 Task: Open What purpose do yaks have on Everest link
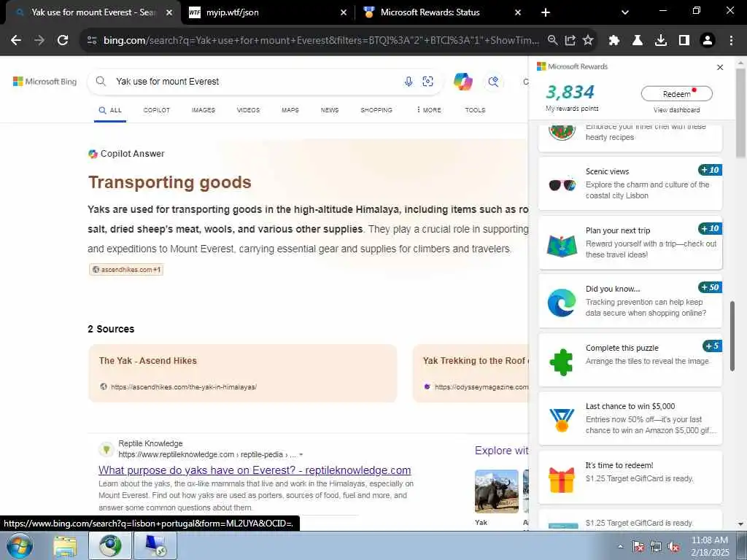point(255,470)
